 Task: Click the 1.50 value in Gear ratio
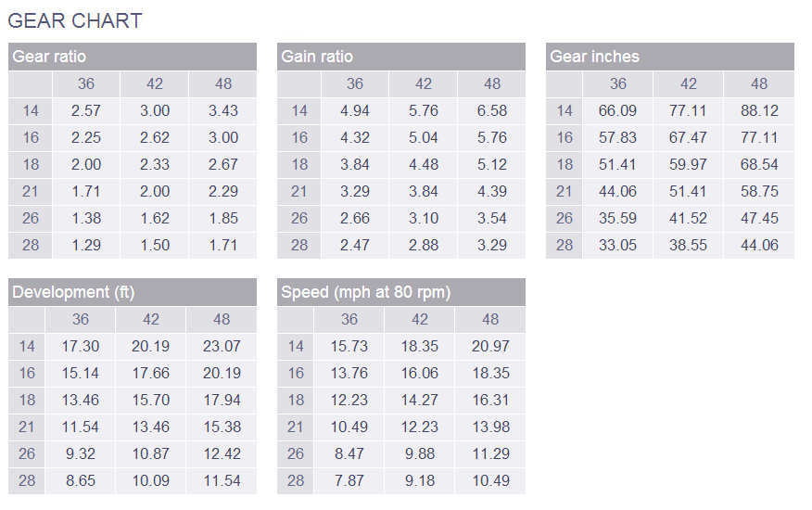(155, 245)
